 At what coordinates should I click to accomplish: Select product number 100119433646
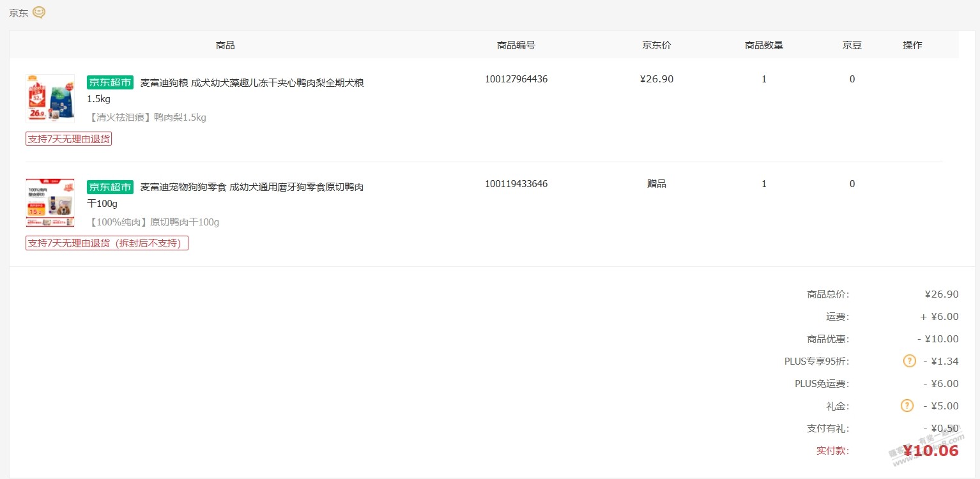coord(516,184)
